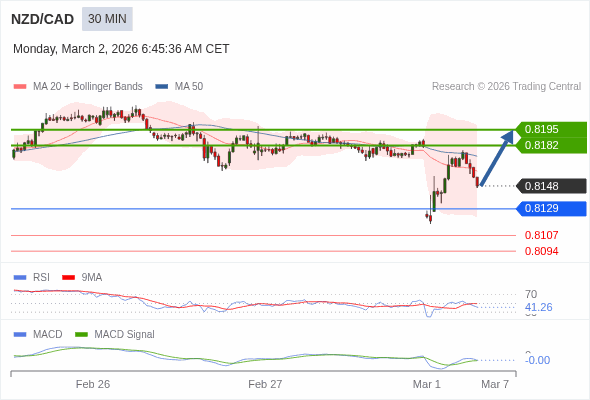
Task: Click the MA 20 + Bollinger Bands legend swatch
Action: (20, 87)
